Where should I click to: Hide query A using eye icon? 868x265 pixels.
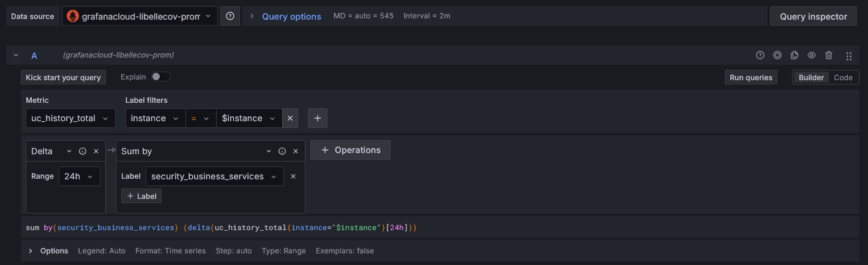[812, 55]
